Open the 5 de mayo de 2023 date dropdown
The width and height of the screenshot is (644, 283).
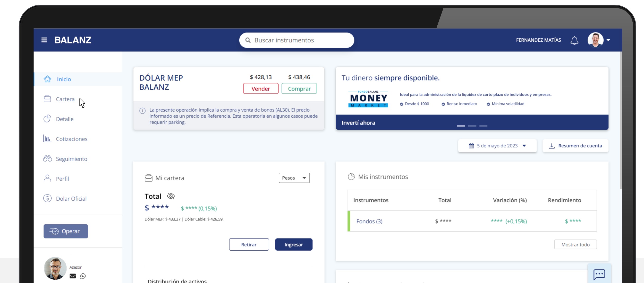point(497,146)
